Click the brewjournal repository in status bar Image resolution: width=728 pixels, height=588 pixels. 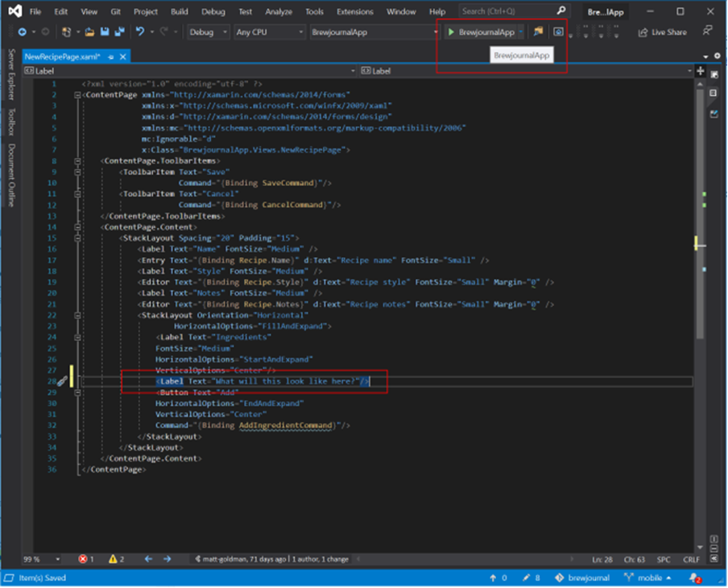tap(582, 578)
